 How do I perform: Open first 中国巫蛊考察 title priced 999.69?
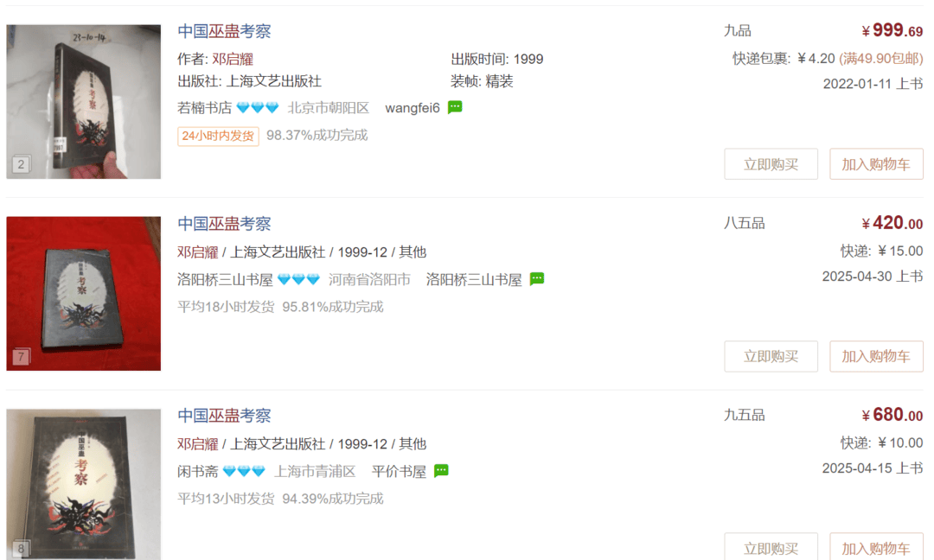tap(224, 31)
